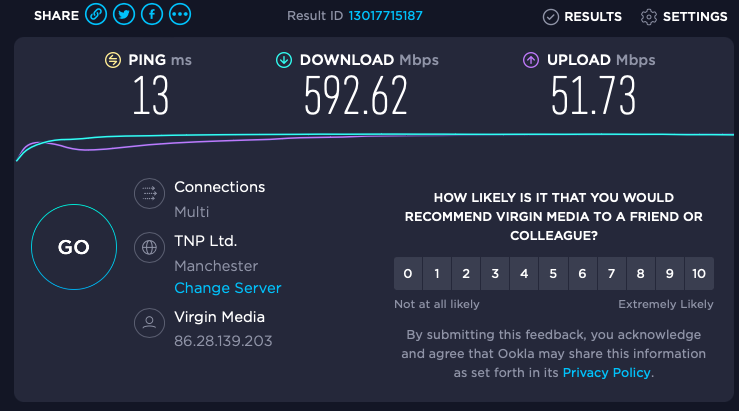
Task: Open the Results page
Action: (582, 16)
